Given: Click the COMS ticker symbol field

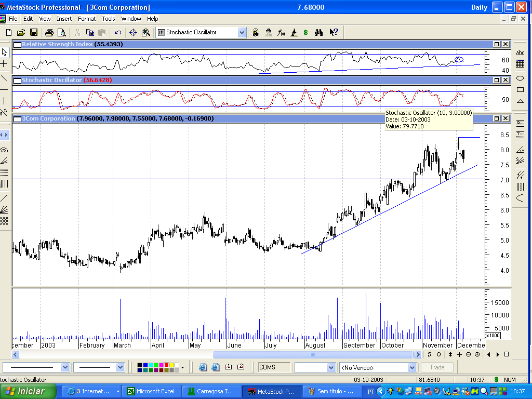Looking at the screenshot, I should 274,367.
